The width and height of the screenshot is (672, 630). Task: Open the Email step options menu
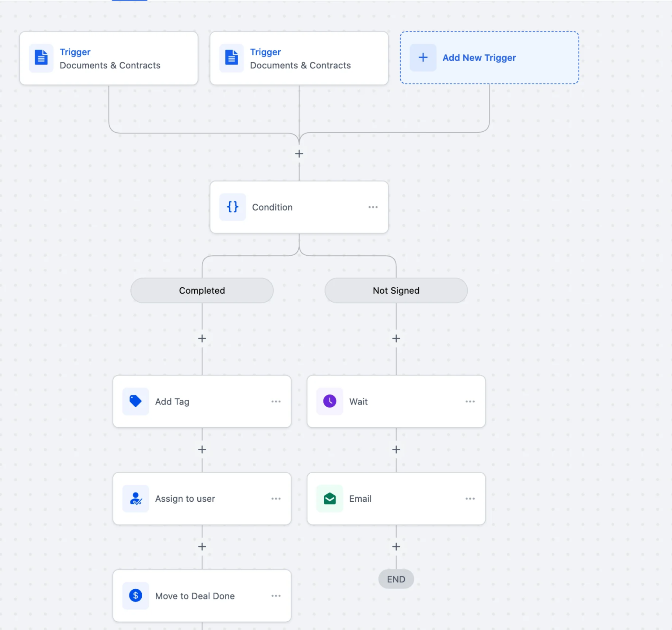click(470, 499)
